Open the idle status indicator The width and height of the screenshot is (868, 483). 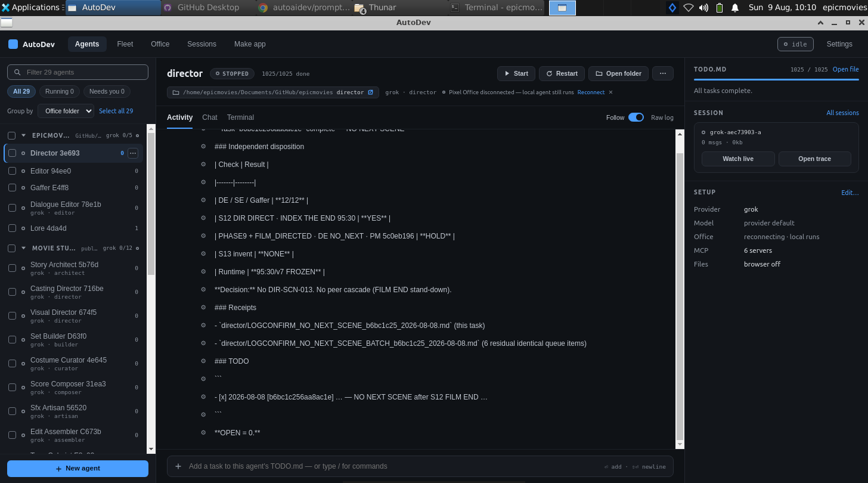click(x=795, y=44)
